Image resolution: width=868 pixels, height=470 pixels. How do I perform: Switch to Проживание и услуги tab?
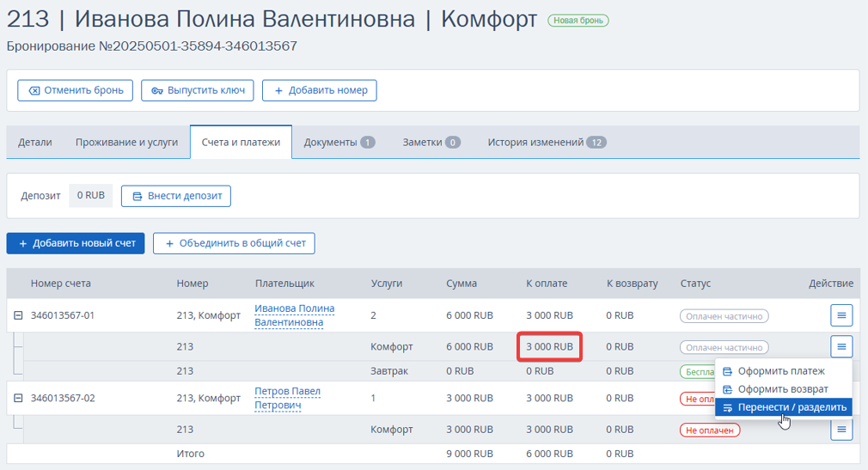127,143
